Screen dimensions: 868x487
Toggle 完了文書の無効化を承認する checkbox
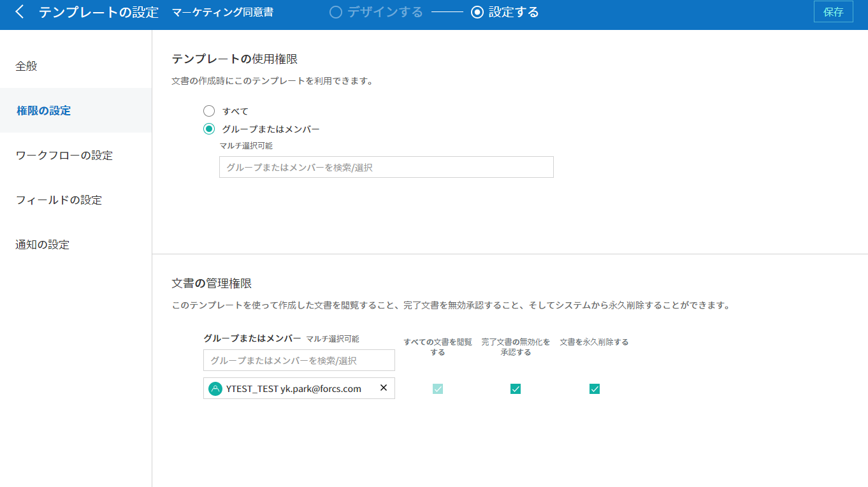tap(516, 389)
